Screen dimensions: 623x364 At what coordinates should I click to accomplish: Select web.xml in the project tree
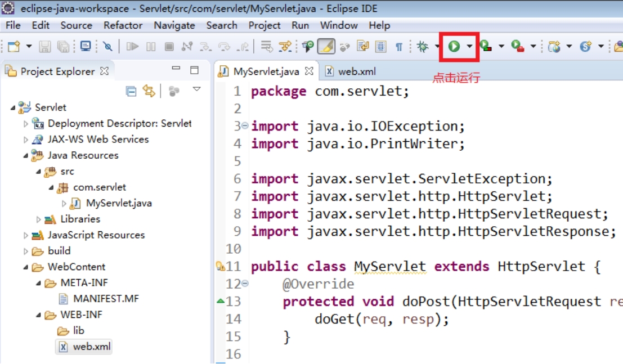pos(92,347)
